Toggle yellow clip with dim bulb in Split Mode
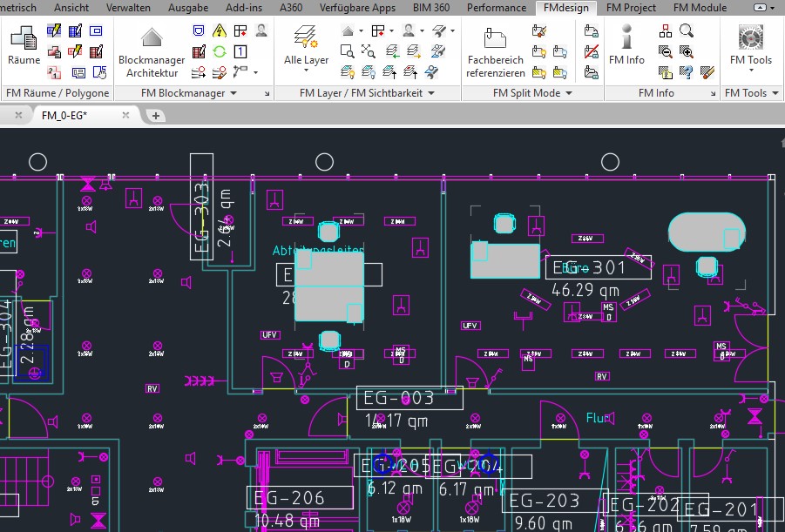 pos(559,72)
